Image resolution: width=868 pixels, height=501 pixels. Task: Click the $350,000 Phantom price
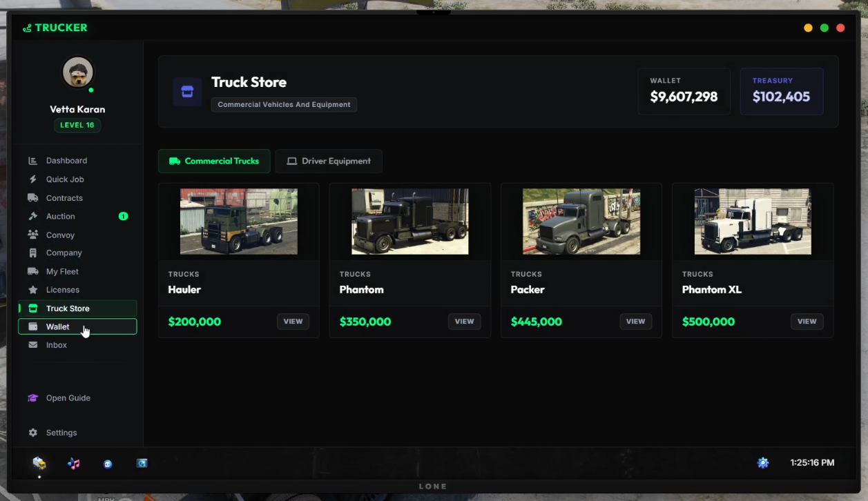tap(365, 322)
